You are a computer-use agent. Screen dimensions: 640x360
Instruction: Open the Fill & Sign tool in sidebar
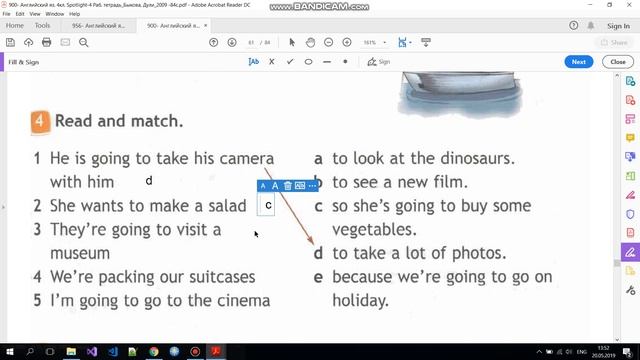(x=630, y=252)
